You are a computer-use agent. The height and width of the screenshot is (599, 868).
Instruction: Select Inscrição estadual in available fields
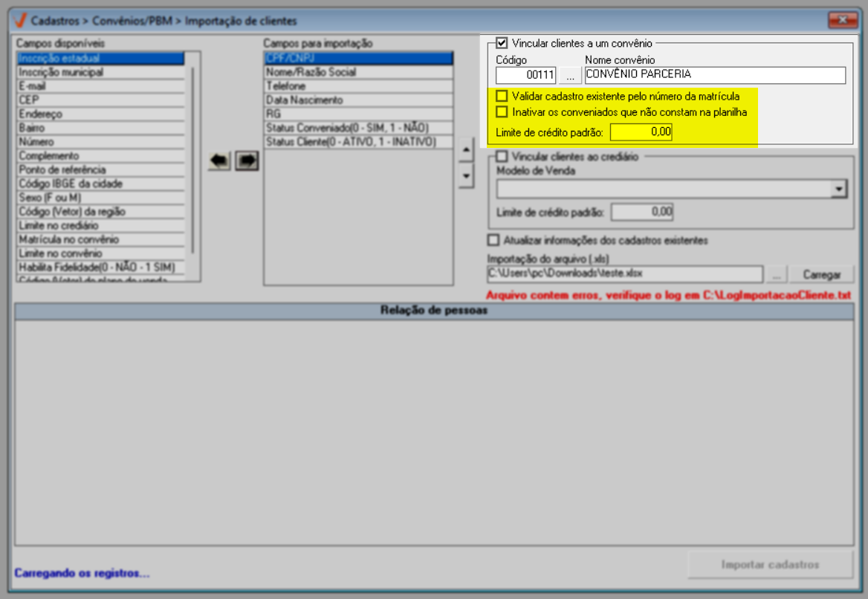pyautogui.click(x=101, y=58)
